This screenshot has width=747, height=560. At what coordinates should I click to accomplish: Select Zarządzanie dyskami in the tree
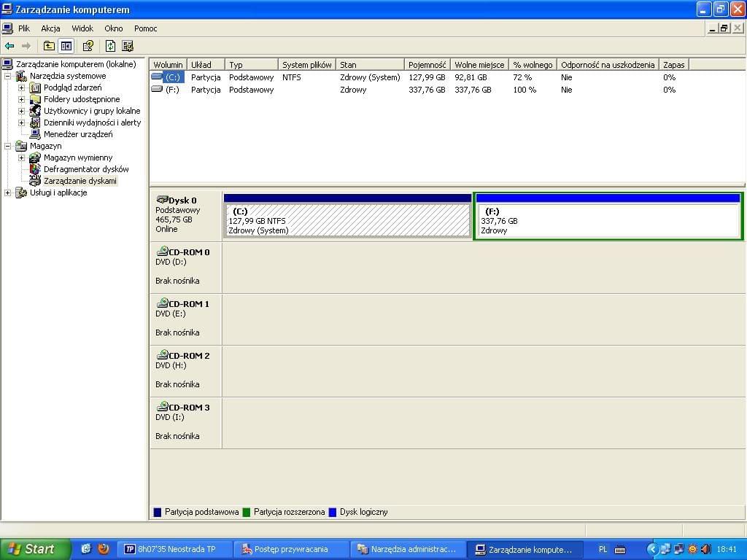(80, 181)
